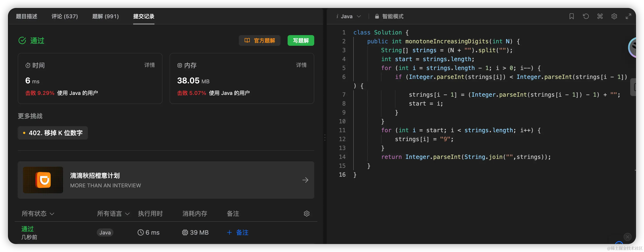
Task: Expand editor to fullscreen icon
Action: [x=628, y=16]
